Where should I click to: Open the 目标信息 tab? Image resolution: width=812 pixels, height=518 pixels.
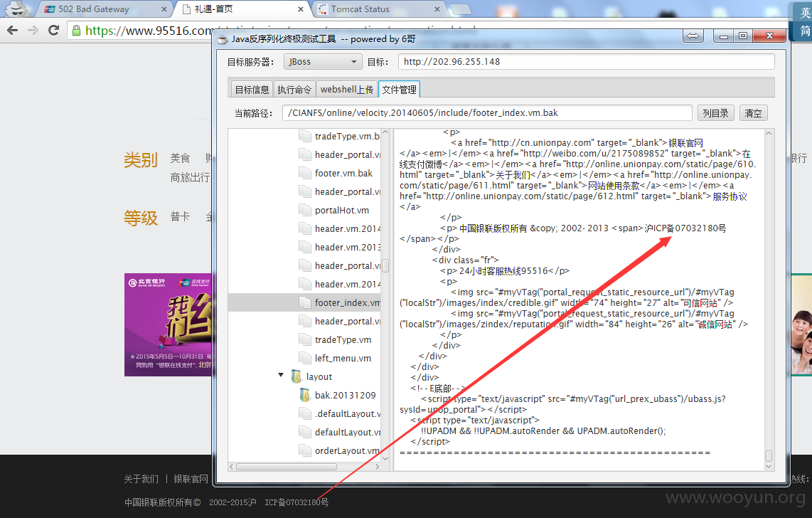pyautogui.click(x=252, y=90)
